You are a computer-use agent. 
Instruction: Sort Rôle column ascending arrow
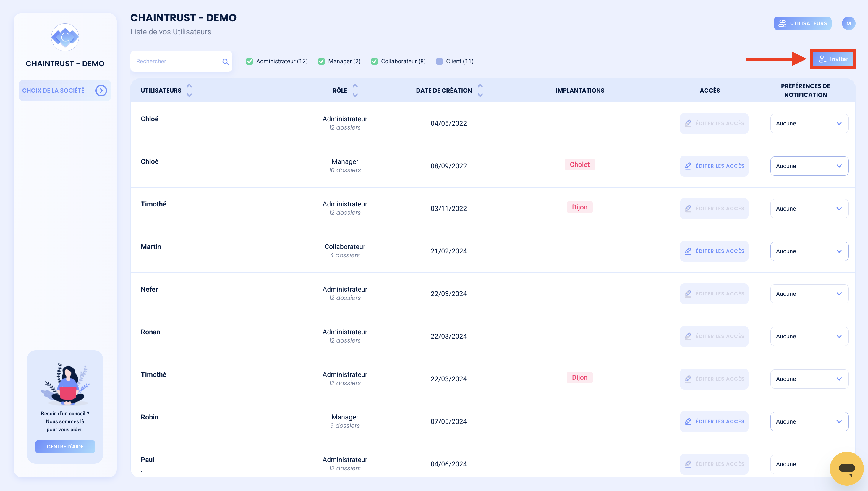point(355,86)
